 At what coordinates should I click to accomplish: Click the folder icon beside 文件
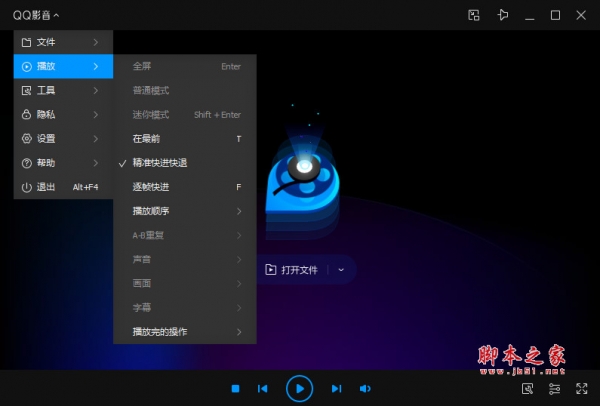click(x=26, y=42)
